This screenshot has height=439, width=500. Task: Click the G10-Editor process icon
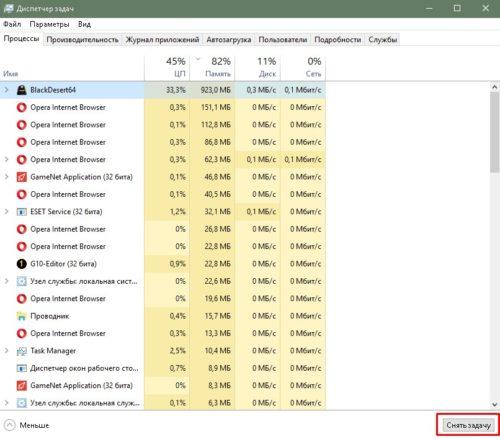(22, 264)
